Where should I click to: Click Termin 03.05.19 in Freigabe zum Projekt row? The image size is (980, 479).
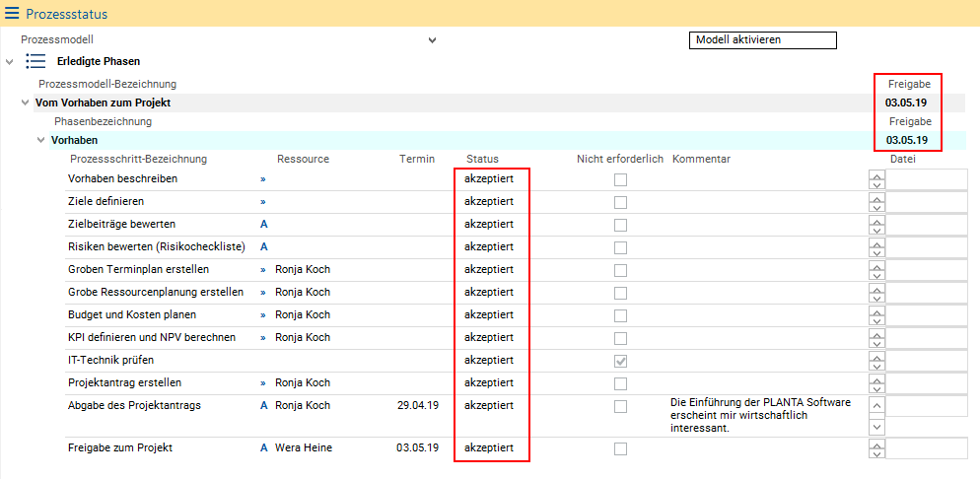[417, 447]
